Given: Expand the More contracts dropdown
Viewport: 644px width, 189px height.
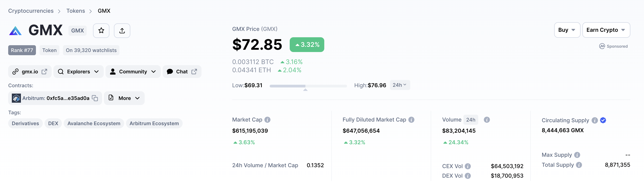Looking at the screenshot, I should [x=124, y=98].
